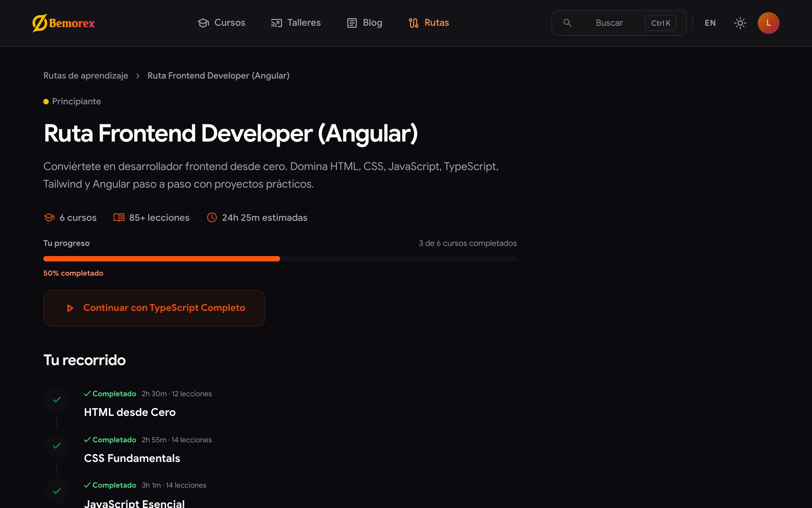Open the Cursos menu item

(x=221, y=23)
